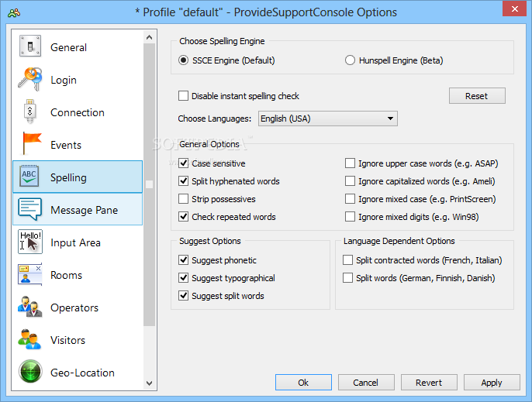Click the sidebar scrollbar thumb
This screenshot has height=402, width=532.
pos(149,184)
